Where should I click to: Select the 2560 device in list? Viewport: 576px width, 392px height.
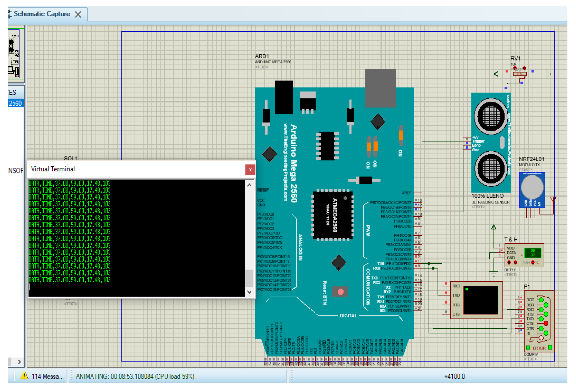tap(15, 103)
